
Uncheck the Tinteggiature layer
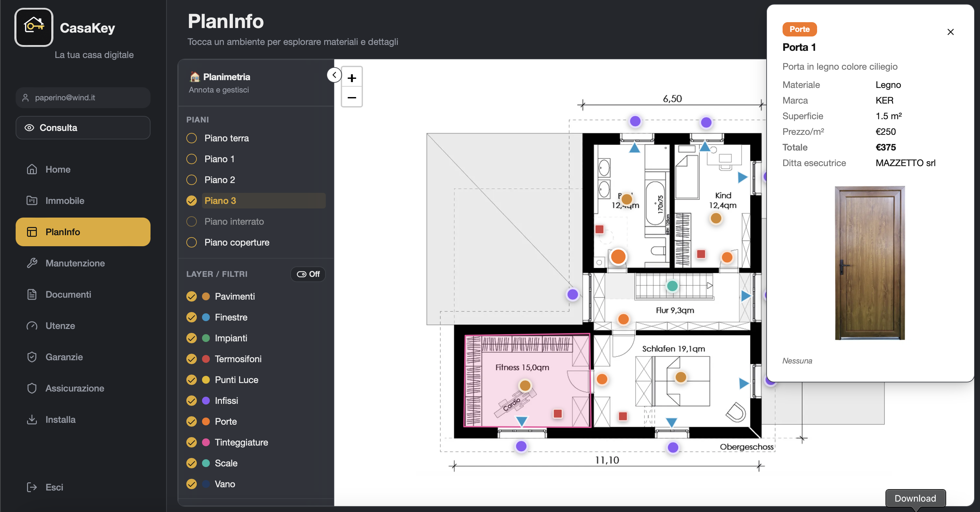point(191,442)
